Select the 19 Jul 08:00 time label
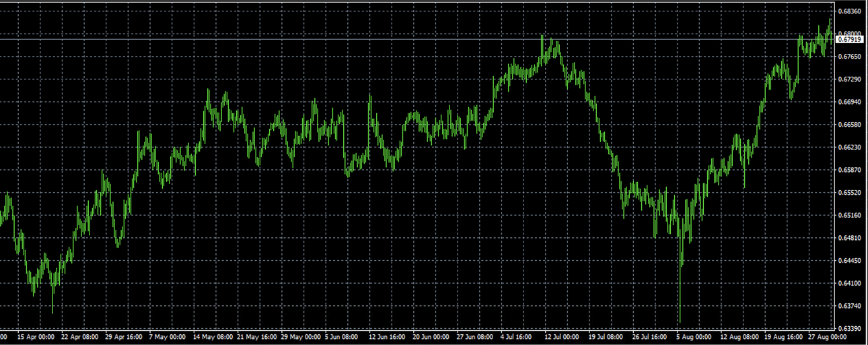This screenshot has width=868, height=345. (606, 337)
